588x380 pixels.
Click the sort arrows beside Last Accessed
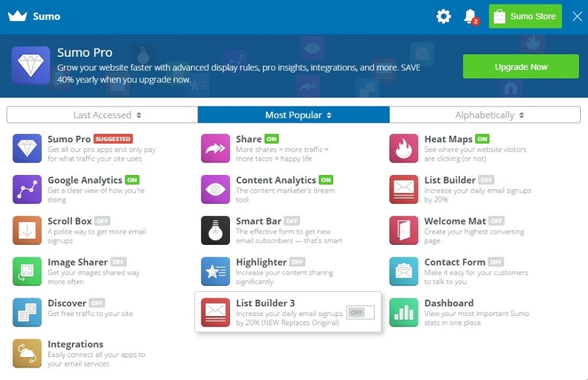[x=139, y=115]
